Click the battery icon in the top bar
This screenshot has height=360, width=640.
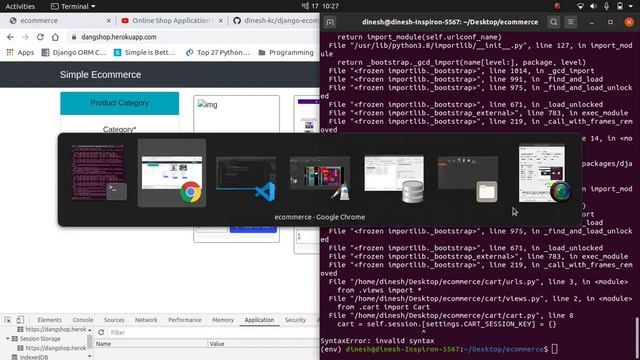pyautogui.click(x=620, y=6)
